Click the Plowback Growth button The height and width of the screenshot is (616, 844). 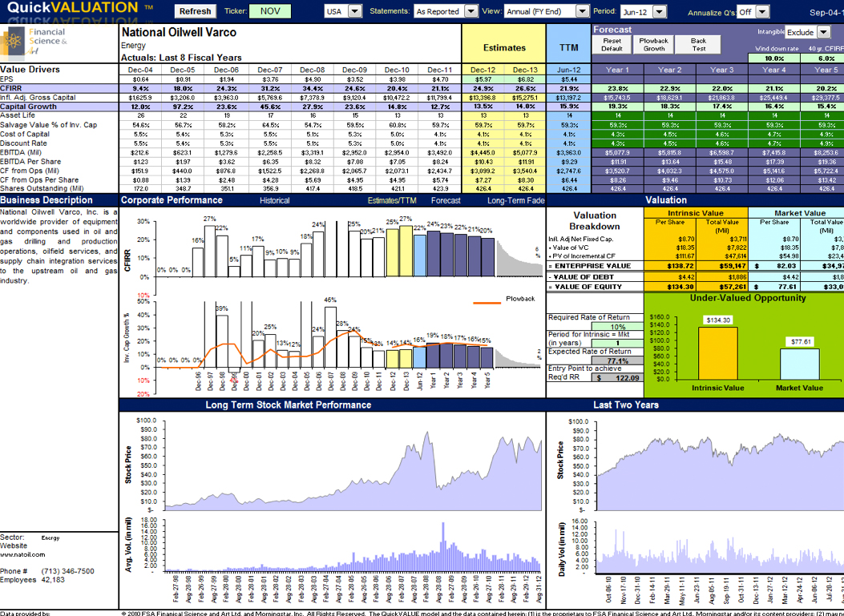click(653, 45)
